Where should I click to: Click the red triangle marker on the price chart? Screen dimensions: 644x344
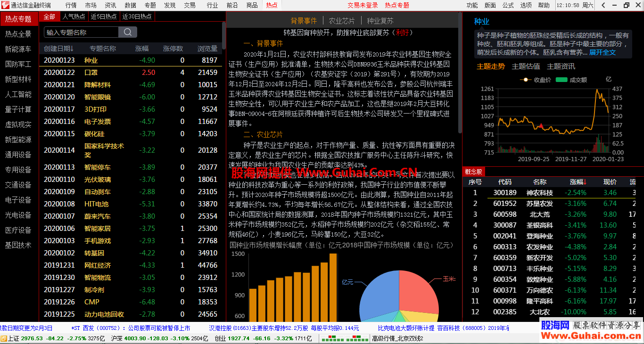[541, 126]
